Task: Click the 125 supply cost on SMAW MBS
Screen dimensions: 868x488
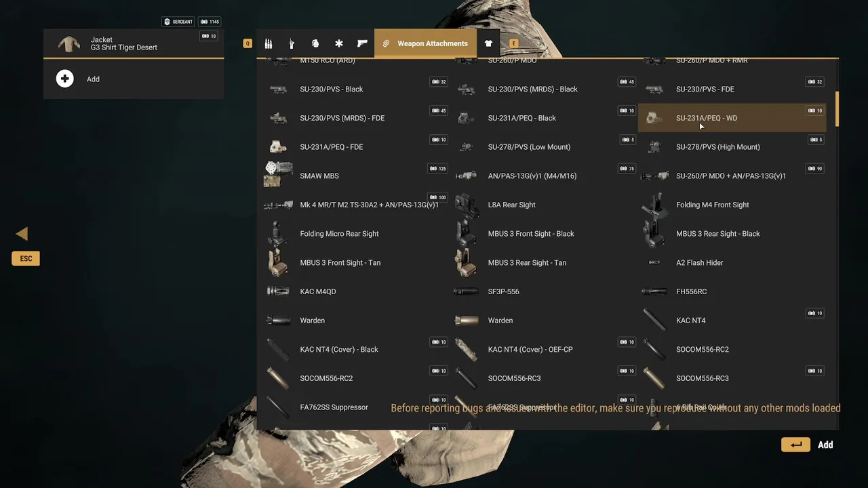Action: click(x=438, y=168)
